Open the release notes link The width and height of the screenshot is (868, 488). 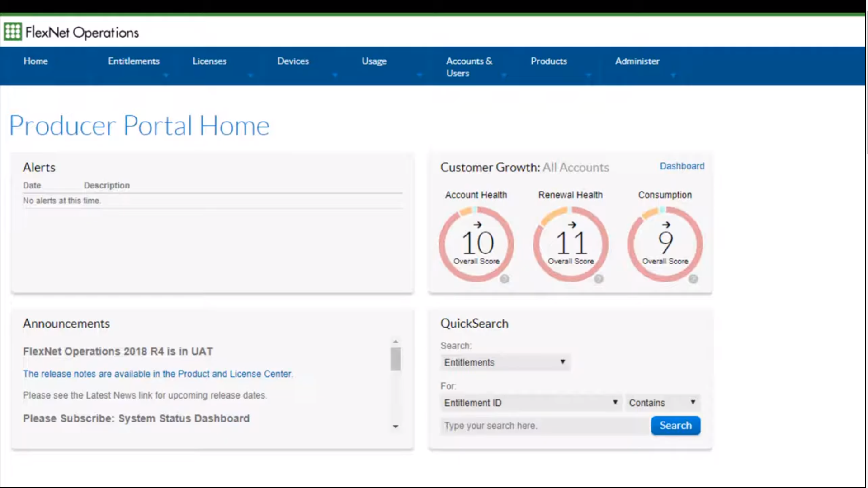[x=157, y=374]
